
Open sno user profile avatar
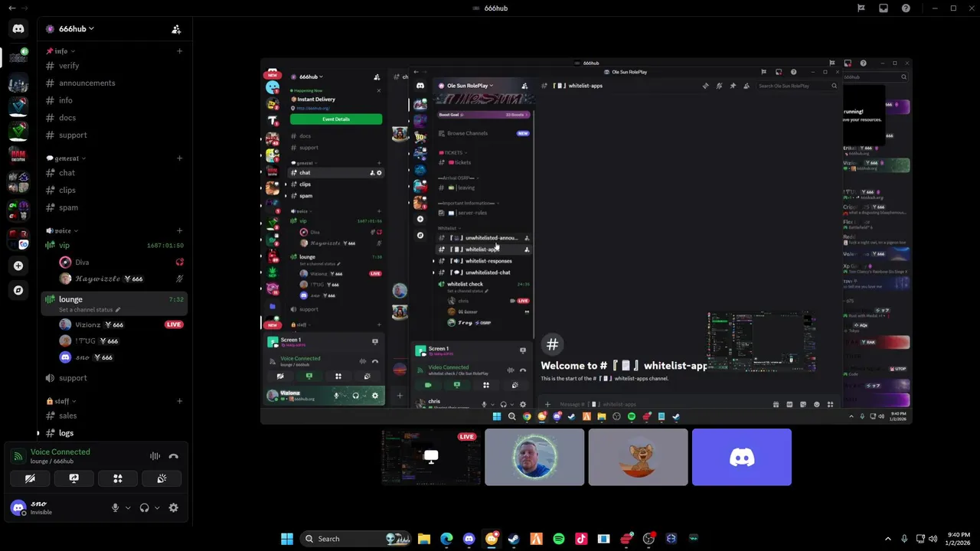point(18,507)
